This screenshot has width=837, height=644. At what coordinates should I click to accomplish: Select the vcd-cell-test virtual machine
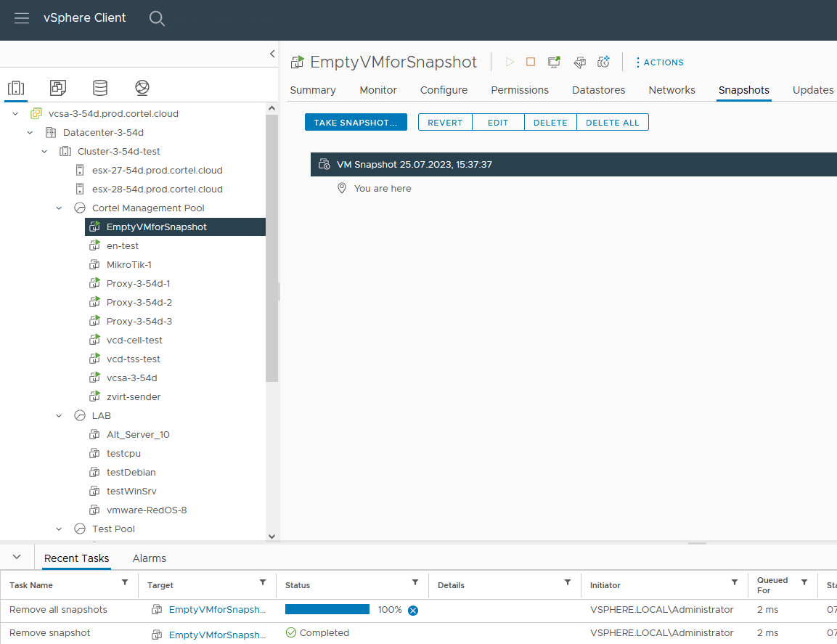(x=134, y=341)
